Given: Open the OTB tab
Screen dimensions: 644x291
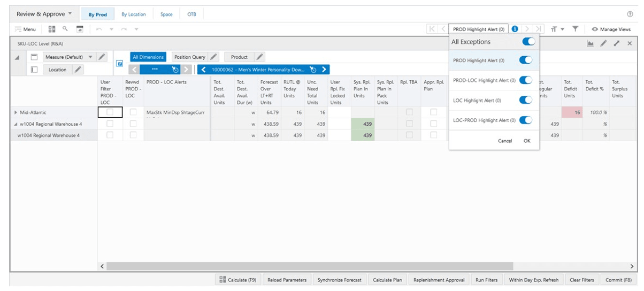Looking at the screenshot, I should 191,14.
